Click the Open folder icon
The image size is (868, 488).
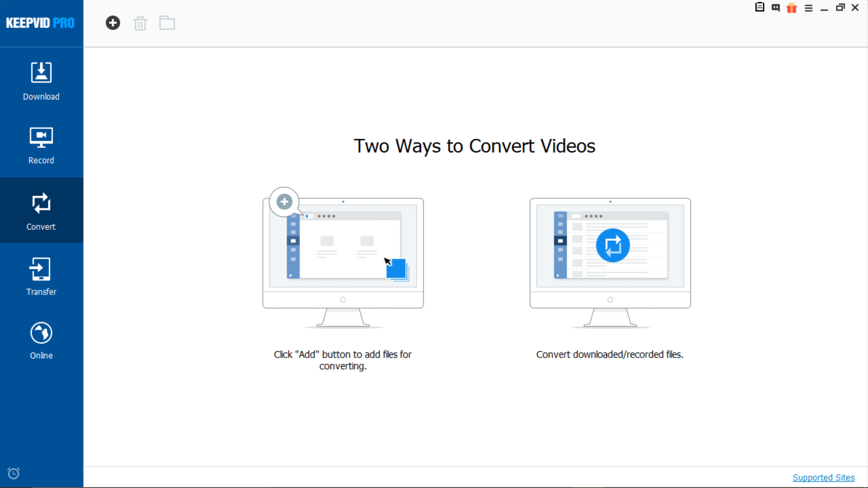point(168,23)
